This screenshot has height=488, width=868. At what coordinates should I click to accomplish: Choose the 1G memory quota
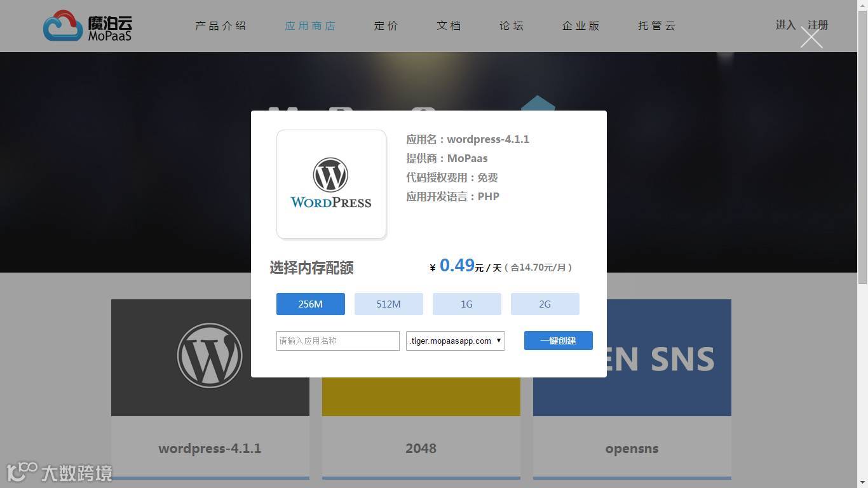[467, 304]
